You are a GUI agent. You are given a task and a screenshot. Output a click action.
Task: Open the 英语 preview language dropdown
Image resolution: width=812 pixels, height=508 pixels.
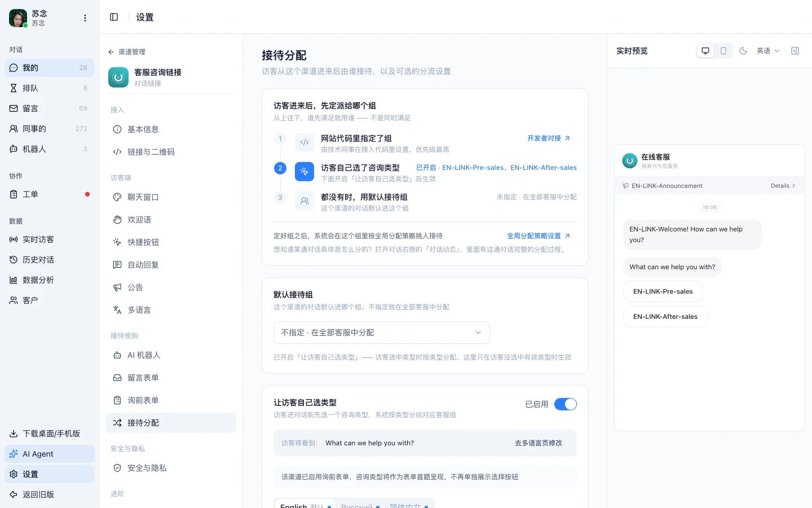coord(768,51)
